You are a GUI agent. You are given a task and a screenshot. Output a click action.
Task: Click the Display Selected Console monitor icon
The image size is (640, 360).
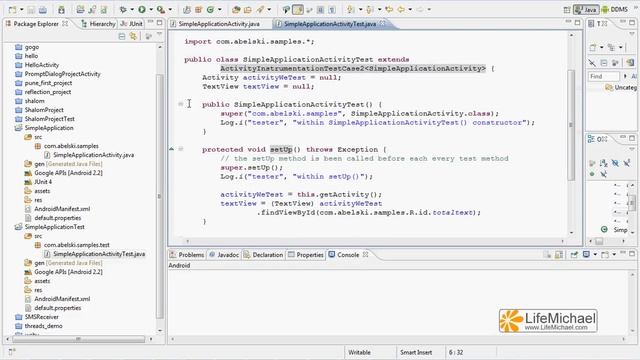click(x=586, y=255)
